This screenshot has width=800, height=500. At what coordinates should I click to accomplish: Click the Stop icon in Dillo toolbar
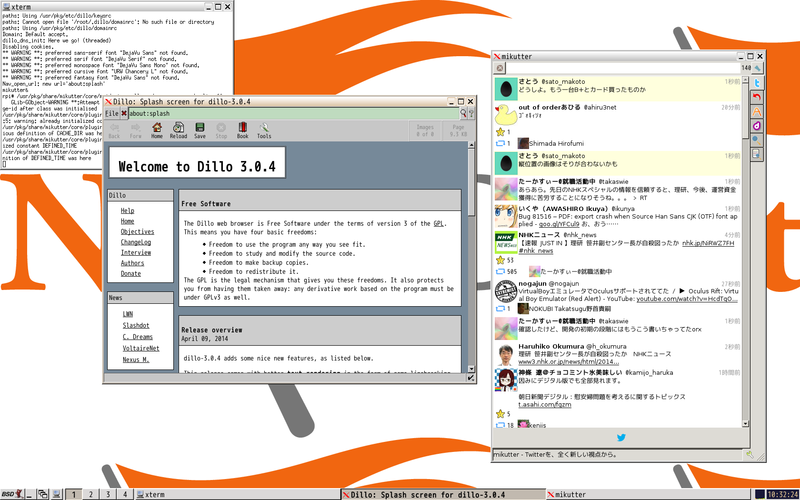point(221,130)
